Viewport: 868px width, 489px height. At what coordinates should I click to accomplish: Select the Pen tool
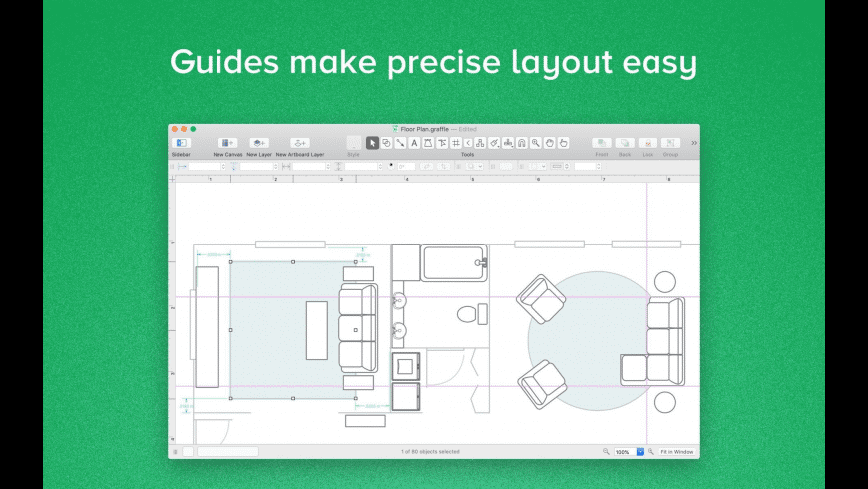click(x=428, y=143)
